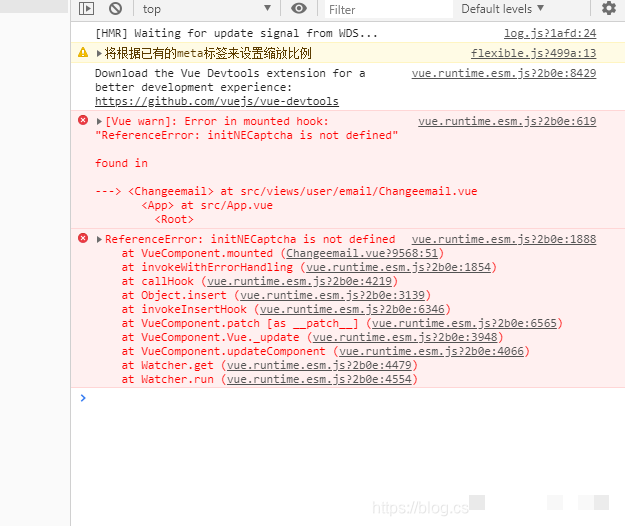Toggle the console sidebar panel icon
625x526 pixels.
point(86,9)
